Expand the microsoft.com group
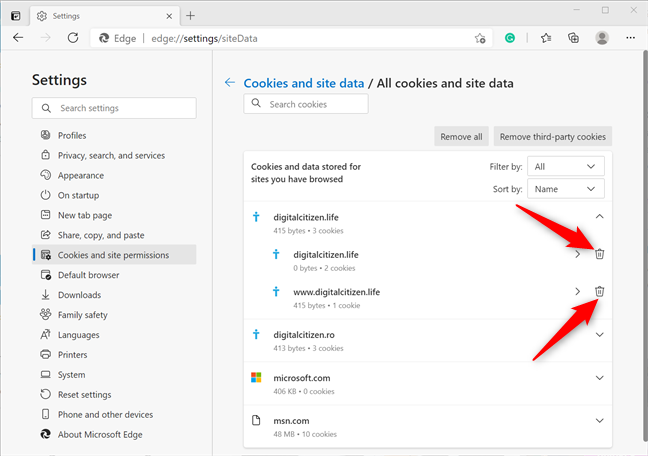The image size is (648, 456). tap(599, 377)
